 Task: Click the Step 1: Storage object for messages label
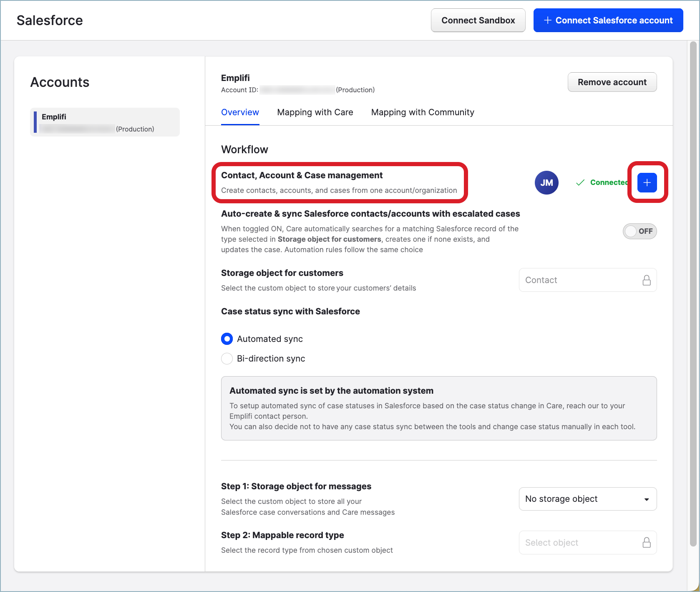pos(296,486)
